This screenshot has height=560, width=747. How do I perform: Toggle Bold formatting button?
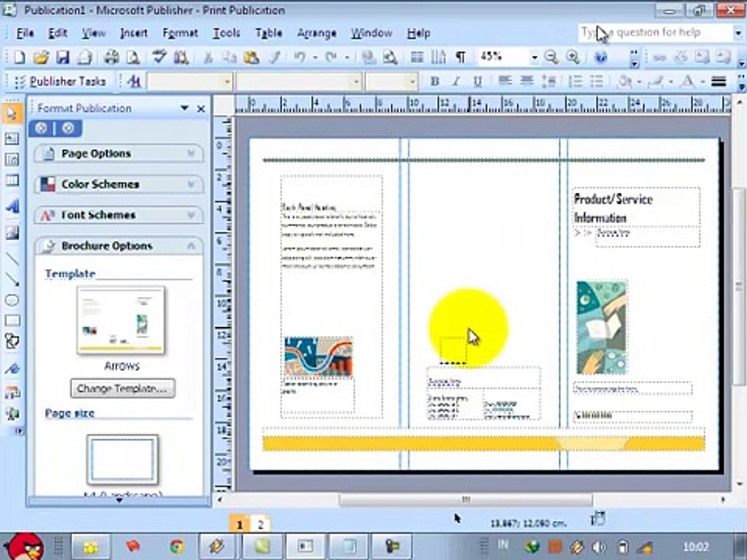(435, 81)
